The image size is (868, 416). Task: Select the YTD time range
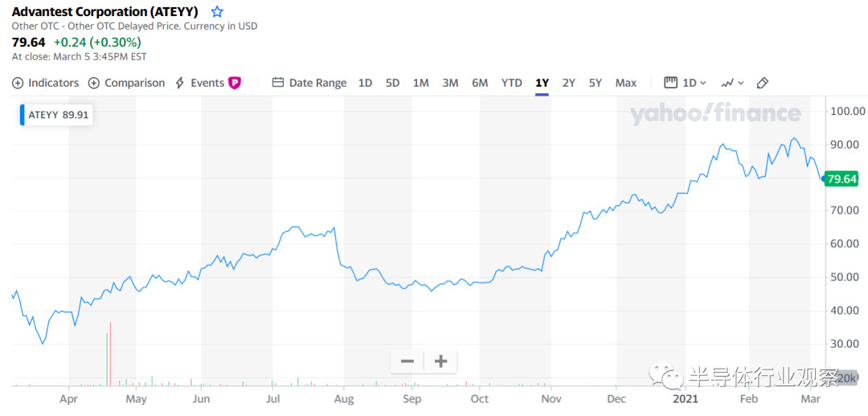tap(511, 83)
